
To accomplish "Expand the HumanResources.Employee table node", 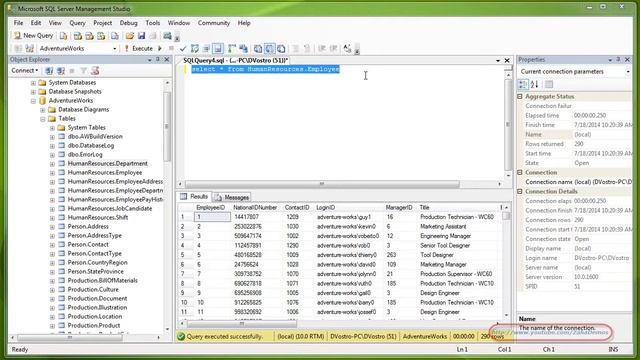I will click(x=52, y=173).
